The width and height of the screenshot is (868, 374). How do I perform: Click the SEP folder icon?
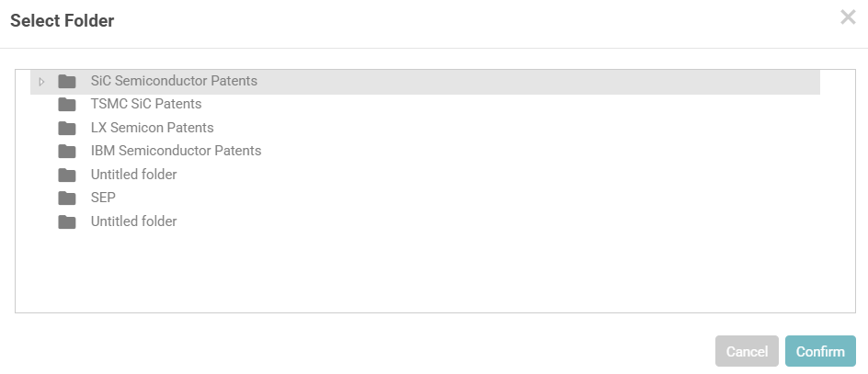pyautogui.click(x=67, y=198)
